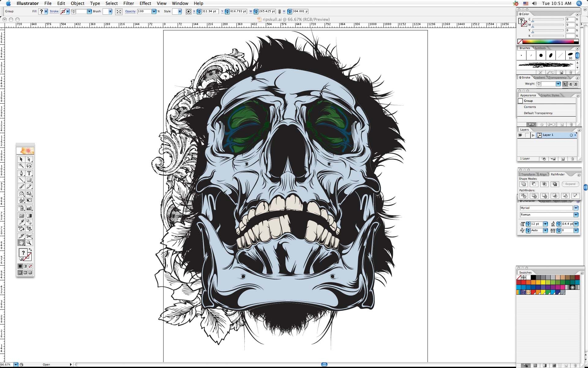588x368 pixels.
Task: Select the Pen tool
Action: 21,173
